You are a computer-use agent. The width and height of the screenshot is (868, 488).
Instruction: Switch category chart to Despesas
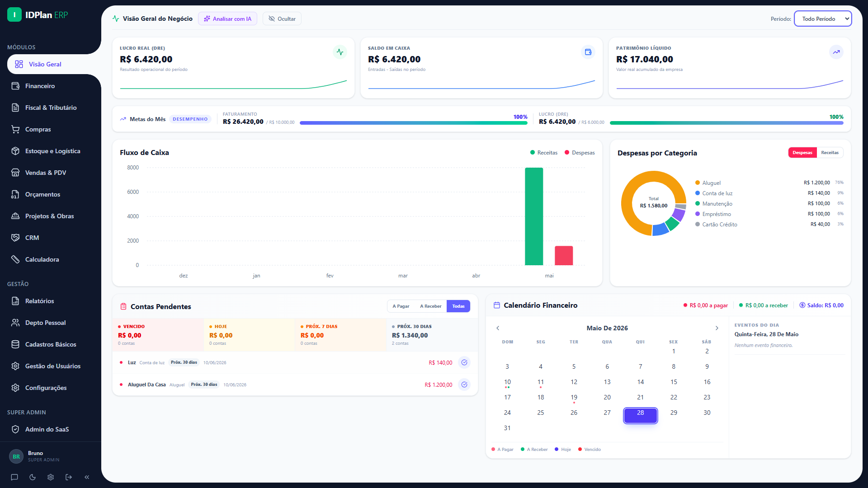[x=802, y=153]
